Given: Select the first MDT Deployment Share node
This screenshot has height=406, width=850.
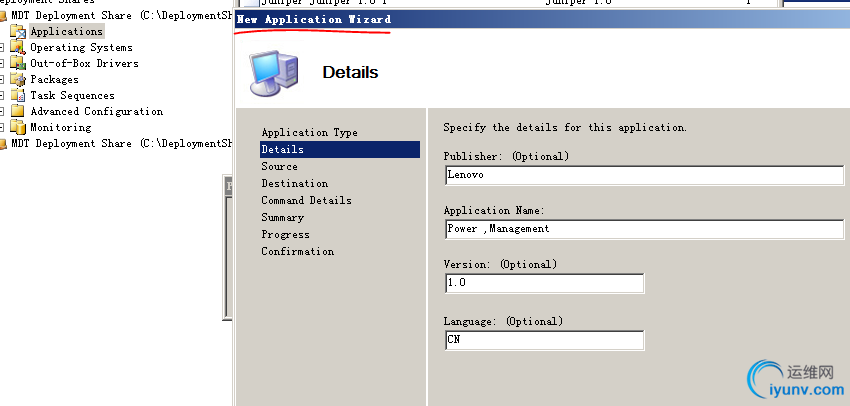Looking at the screenshot, I should click(121, 16).
